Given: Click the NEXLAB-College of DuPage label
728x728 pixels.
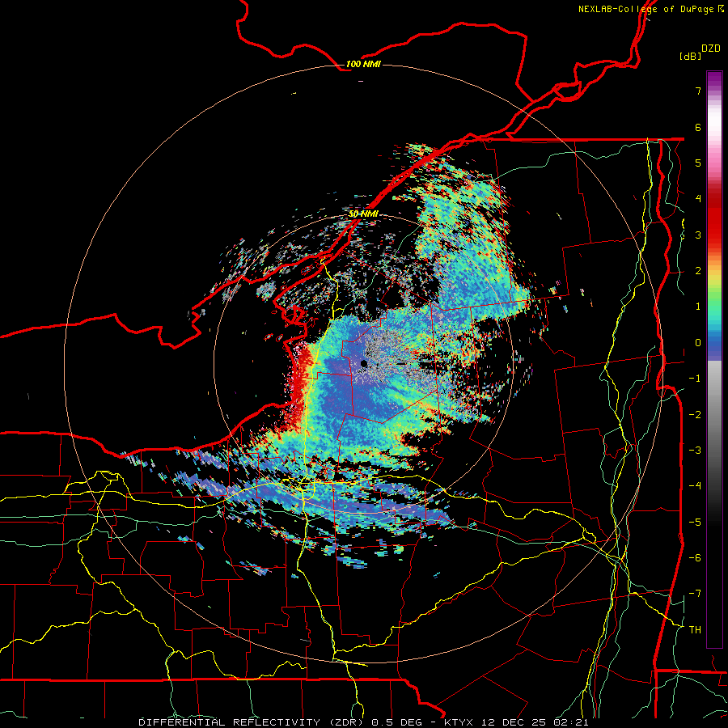Looking at the screenshot, I should click(650, 9).
